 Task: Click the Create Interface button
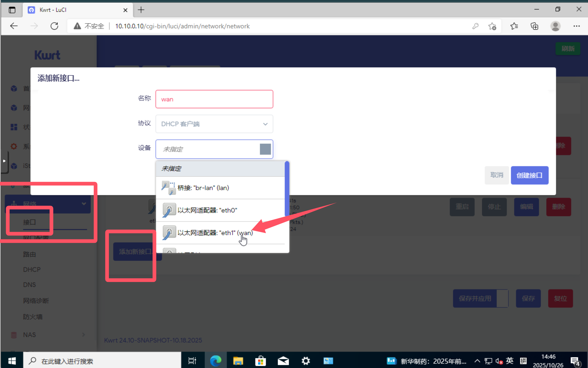(x=529, y=175)
